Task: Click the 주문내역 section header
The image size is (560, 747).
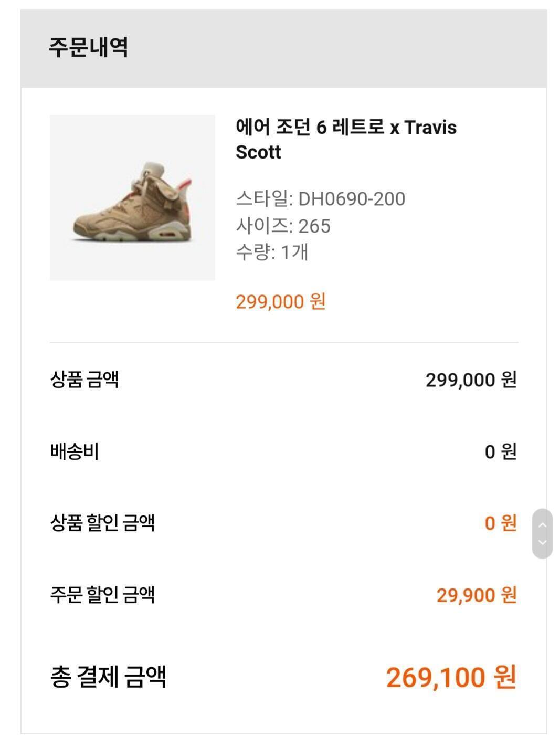Action: 89,47
